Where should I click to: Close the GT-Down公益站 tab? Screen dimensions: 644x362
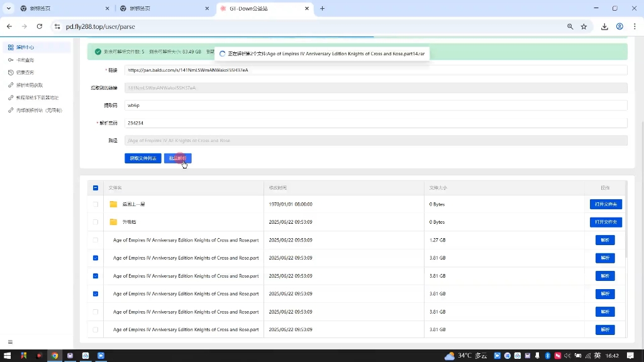coord(307,8)
